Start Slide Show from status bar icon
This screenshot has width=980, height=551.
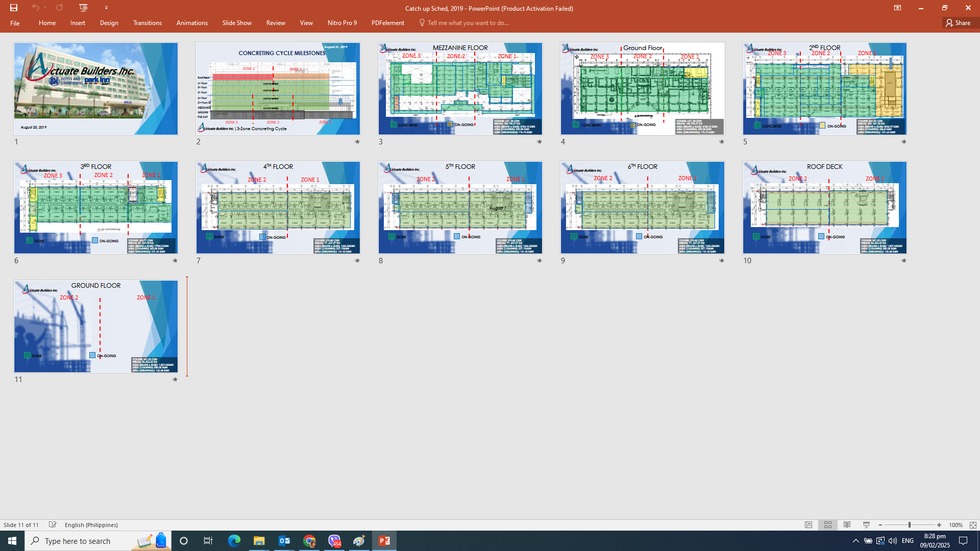866,525
